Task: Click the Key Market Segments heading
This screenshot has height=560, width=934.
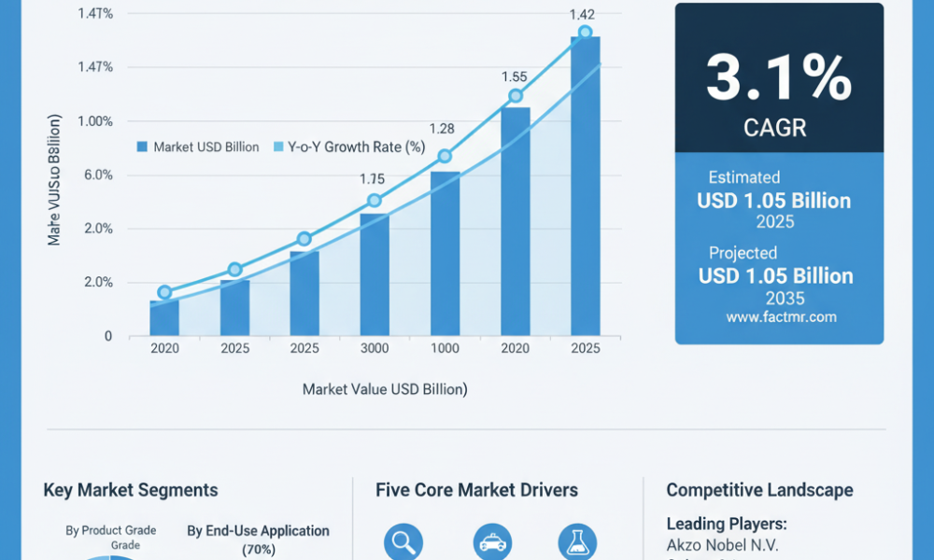Action: pyautogui.click(x=131, y=490)
